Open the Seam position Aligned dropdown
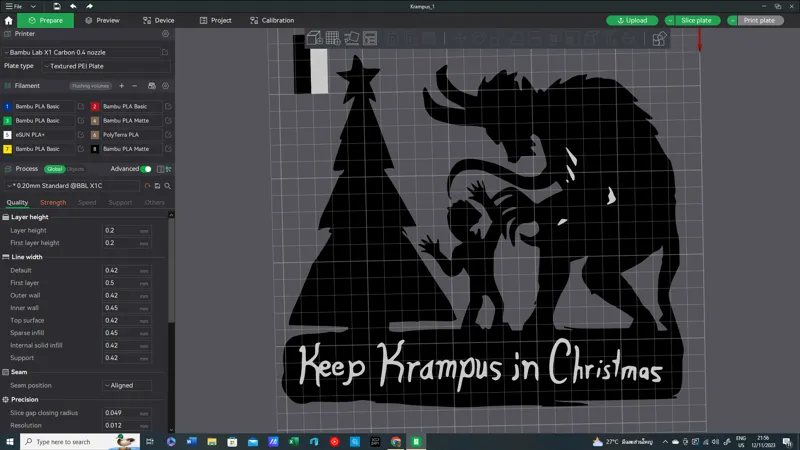Image resolution: width=800 pixels, height=450 pixels. pos(127,385)
